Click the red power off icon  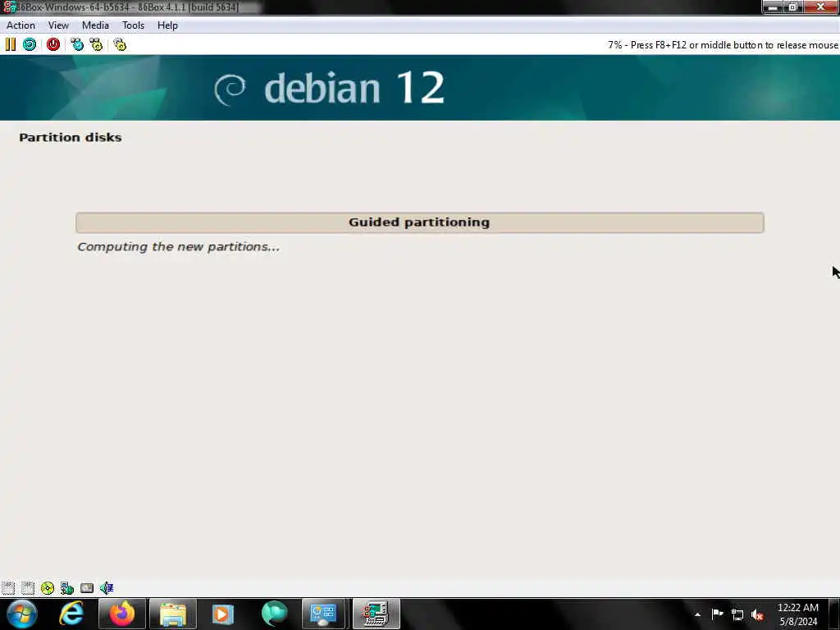point(53,44)
